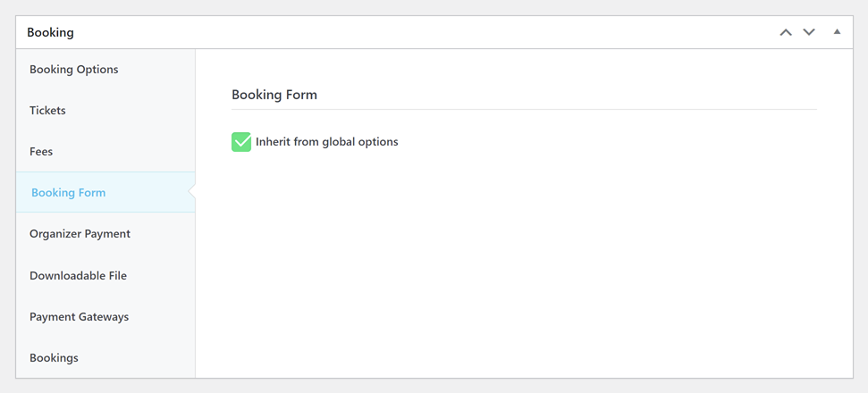Uncheck the Inherit from global options checkbox
The image size is (868, 393).
tap(241, 142)
